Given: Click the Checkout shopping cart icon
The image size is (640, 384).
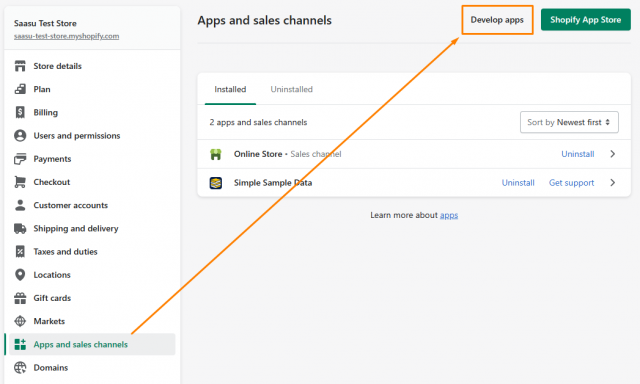Looking at the screenshot, I should 20,182.
